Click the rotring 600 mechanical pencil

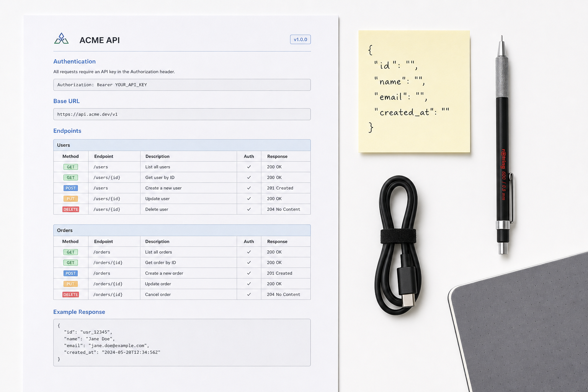[504, 145]
